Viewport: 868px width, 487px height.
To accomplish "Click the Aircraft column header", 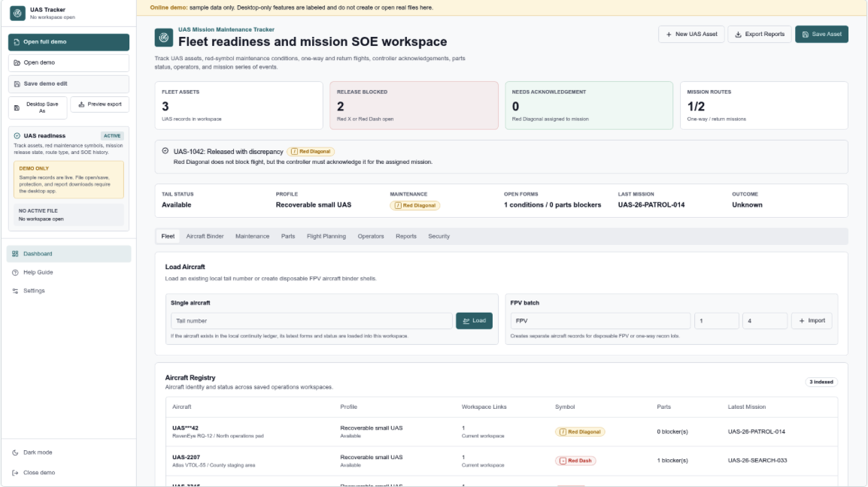I will pyautogui.click(x=181, y=407).
